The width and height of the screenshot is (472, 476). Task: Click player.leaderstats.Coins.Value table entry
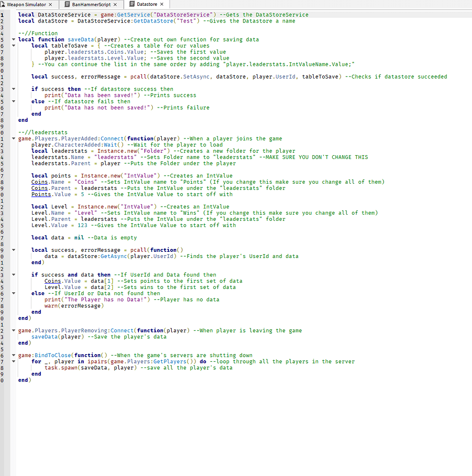(96, 52)
